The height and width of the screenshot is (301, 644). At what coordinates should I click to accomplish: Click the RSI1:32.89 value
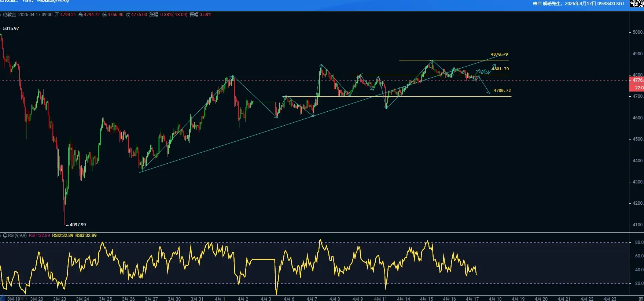coord(40,235)
